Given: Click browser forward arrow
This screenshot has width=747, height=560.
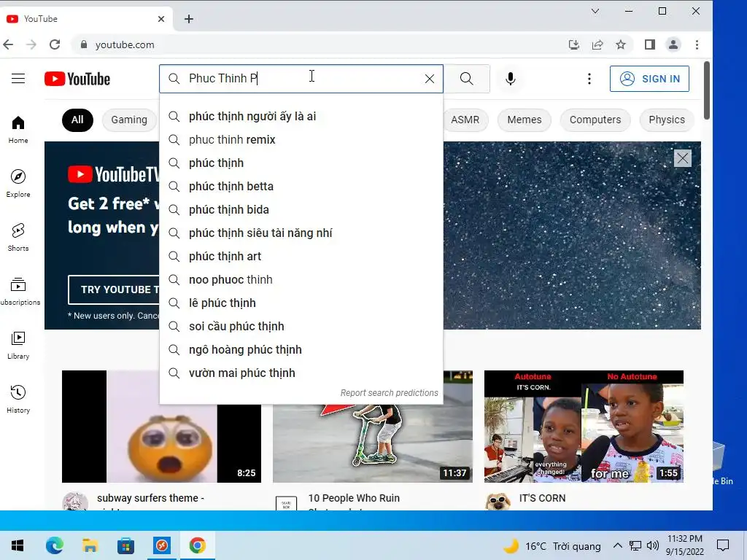Looking at the screenshot, I should (31, 44).
